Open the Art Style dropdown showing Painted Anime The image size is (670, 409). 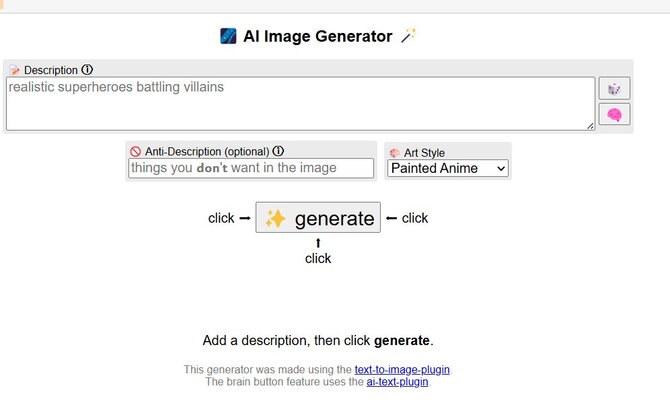[x=448, y=168]
